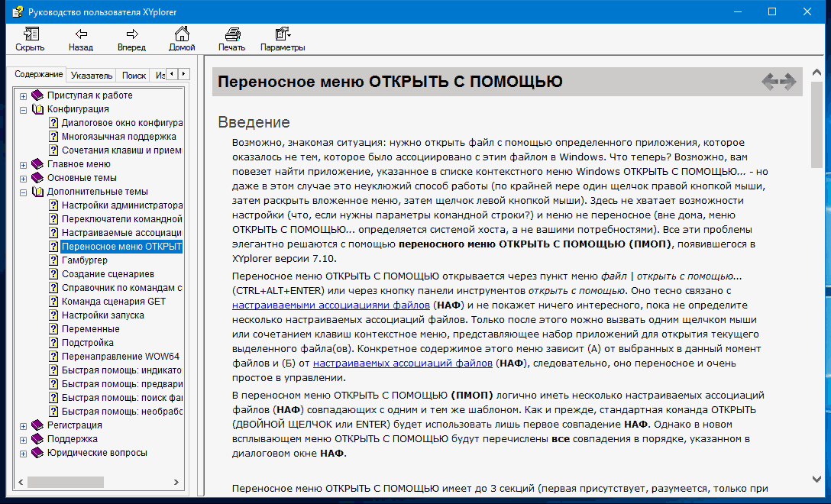Click the Печать printer icon
The height and width of the screenshot is (504, 831).
232,34
